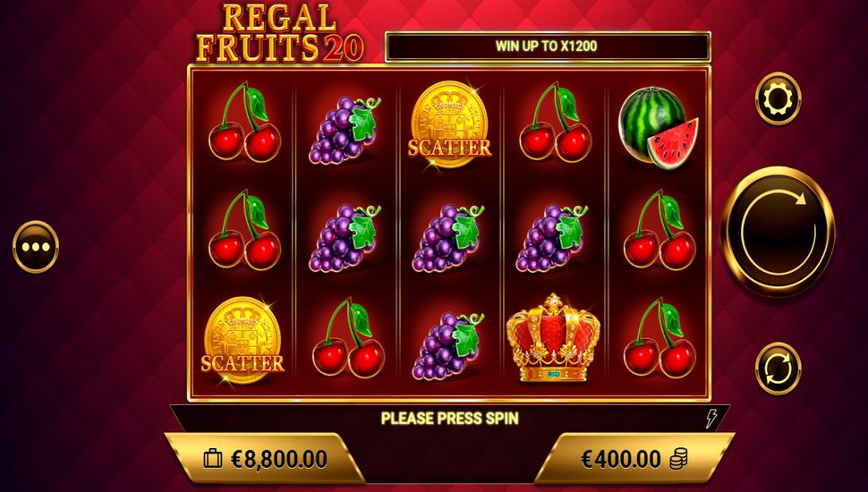
Task: Click the large spin button
Action: (778, 231)
